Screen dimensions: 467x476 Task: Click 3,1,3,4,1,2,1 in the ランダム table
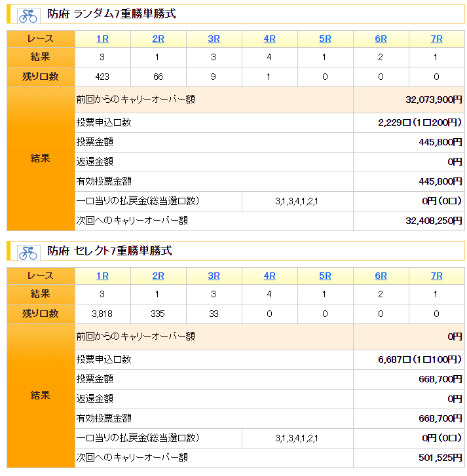(x=297, y=201)
